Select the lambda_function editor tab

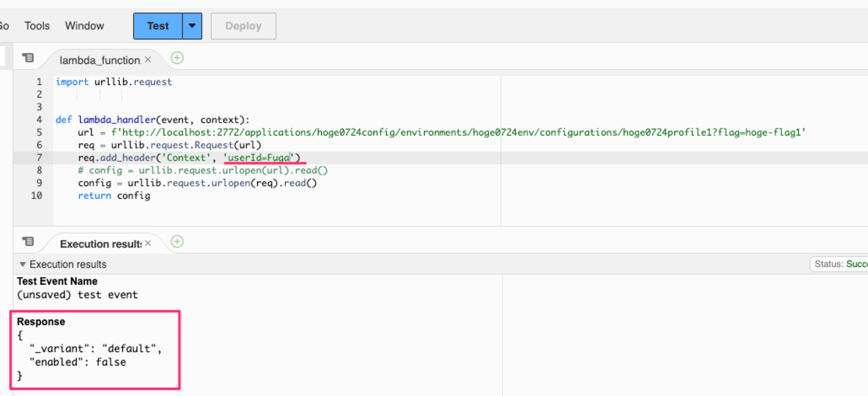click(100, 60)
